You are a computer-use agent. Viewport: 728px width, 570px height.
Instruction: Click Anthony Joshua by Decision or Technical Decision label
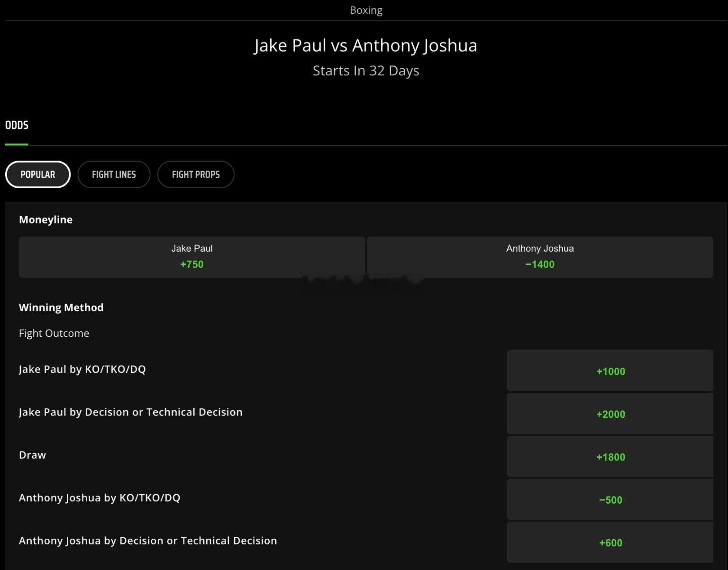click(148, 541)
